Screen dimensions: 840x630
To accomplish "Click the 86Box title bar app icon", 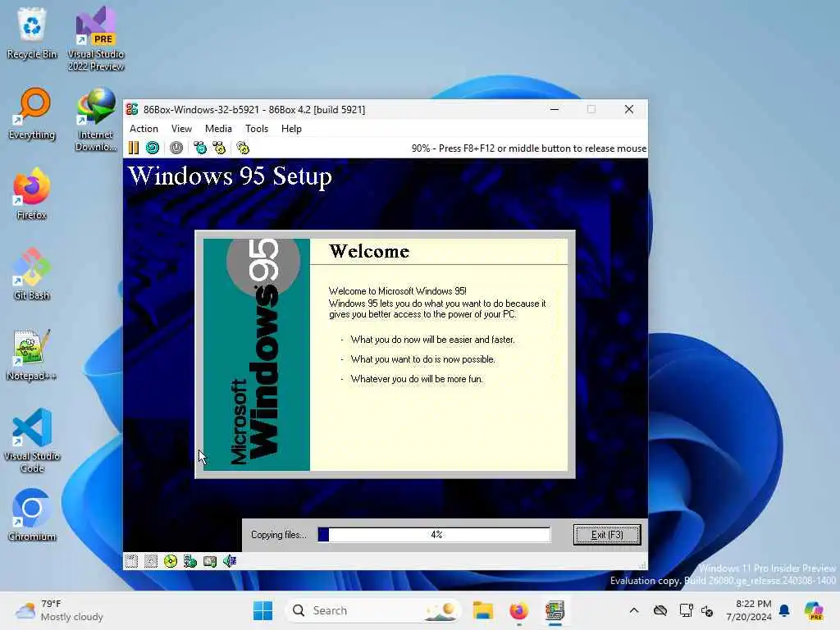I will tap(132, 109).
